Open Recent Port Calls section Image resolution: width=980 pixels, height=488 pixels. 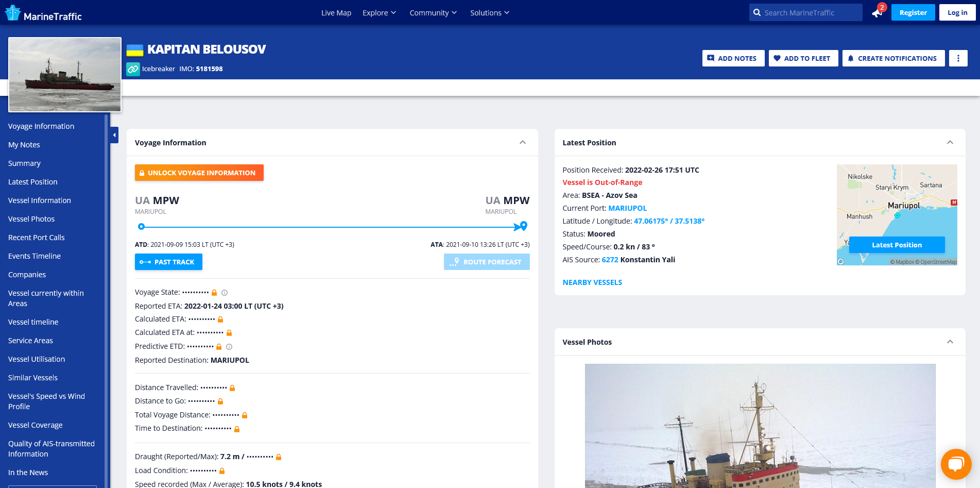pos(37,238)
